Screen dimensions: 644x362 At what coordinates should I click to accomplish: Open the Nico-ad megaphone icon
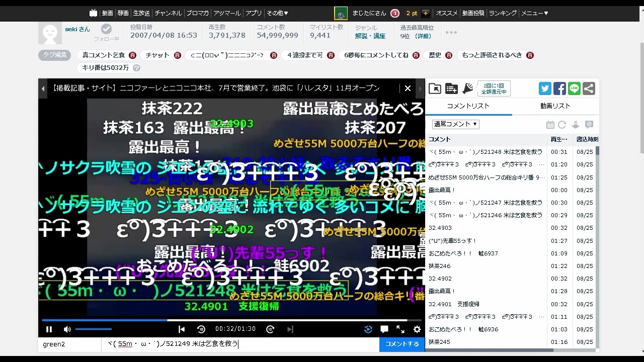pyautogui.click(x=468, y=89)
